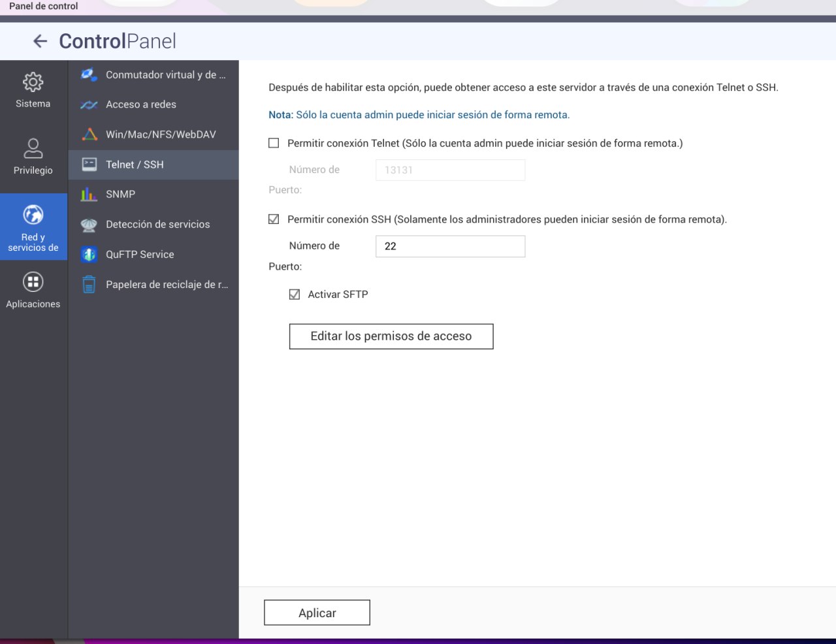Click the SNMP chart icon
The image size is (836, 644).
[x=89, y=194]
